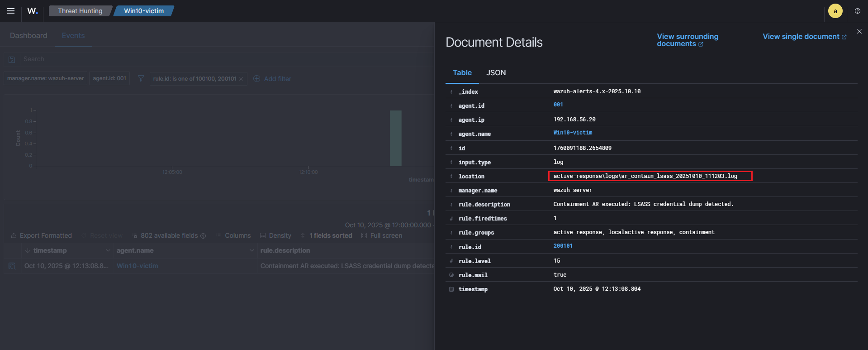Click Export Formatted button
Screen dimensions: 868x350
point(42,235)
